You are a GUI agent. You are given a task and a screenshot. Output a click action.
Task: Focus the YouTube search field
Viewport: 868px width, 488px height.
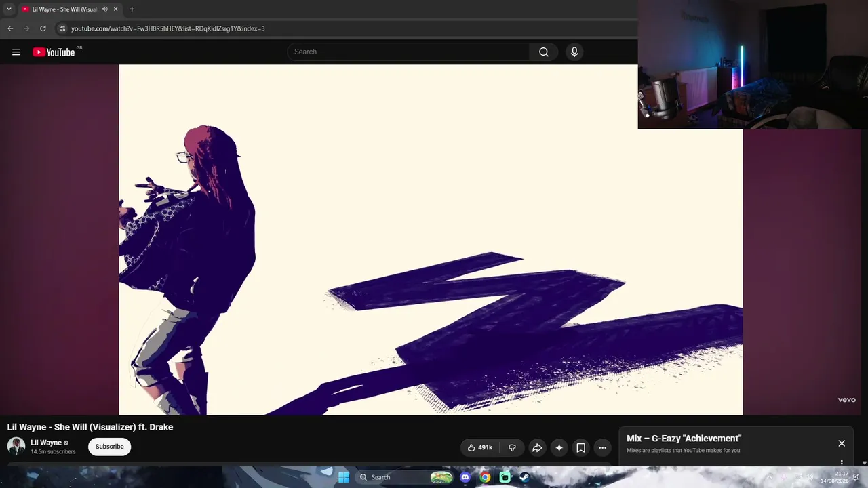408,52
